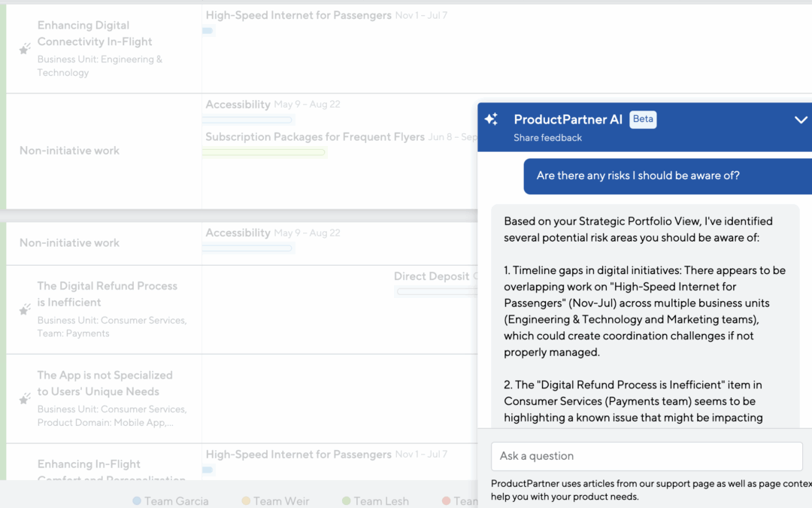The height and width of the screenshot is (508, 812).
Task: Collapse the ProductPartner AI panel using the chevron
Action: pos(801,119)
